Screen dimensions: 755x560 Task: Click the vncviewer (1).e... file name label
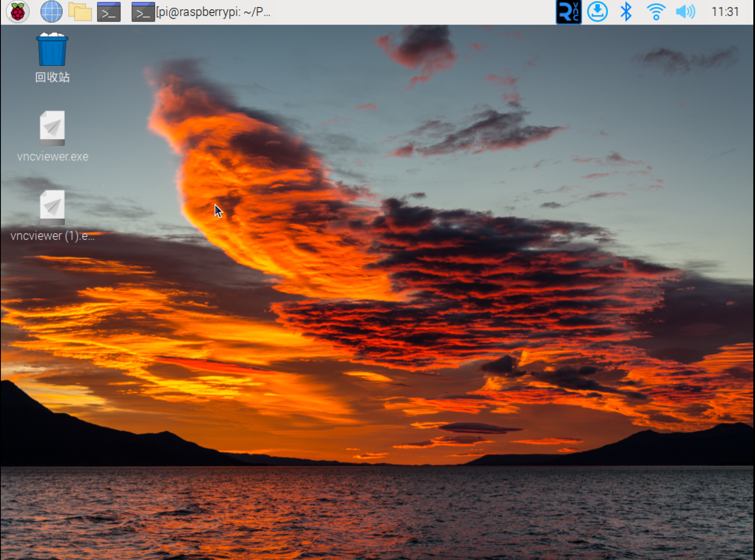coord(52,236)
